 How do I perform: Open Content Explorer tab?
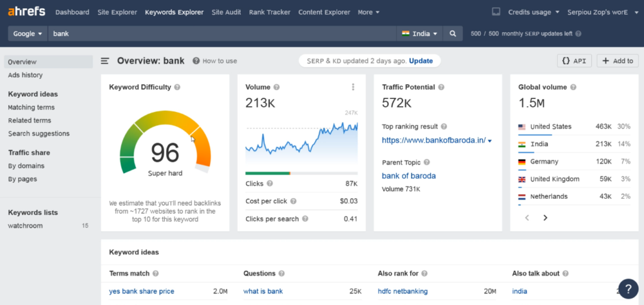click(x=324, y=13)
